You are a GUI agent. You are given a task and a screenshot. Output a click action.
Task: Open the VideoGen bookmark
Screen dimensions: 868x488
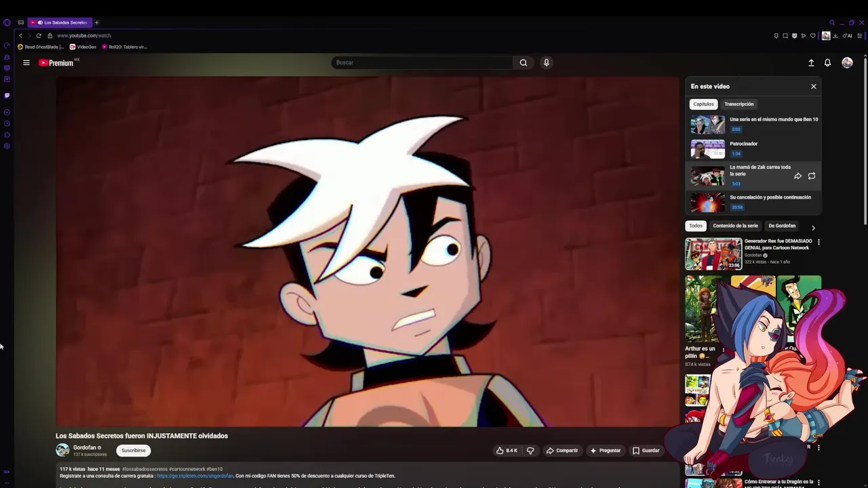pos(83,47)
